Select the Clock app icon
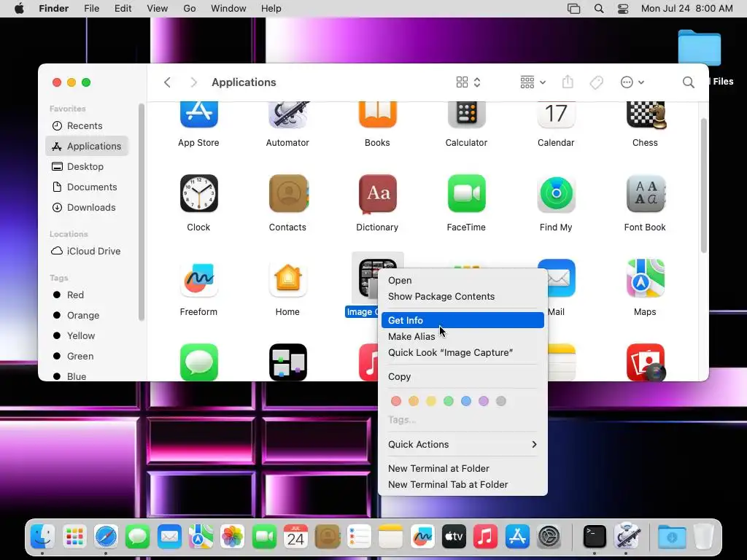Screen dimensions: 747x560 (x=198, y=193)
